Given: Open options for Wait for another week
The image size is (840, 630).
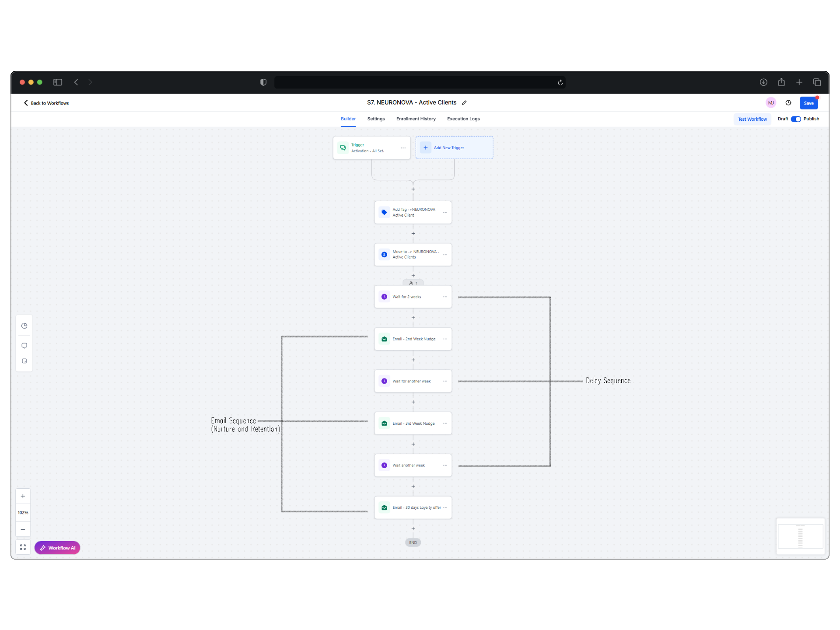Looking at the screenshot, I should coord(445,381).
